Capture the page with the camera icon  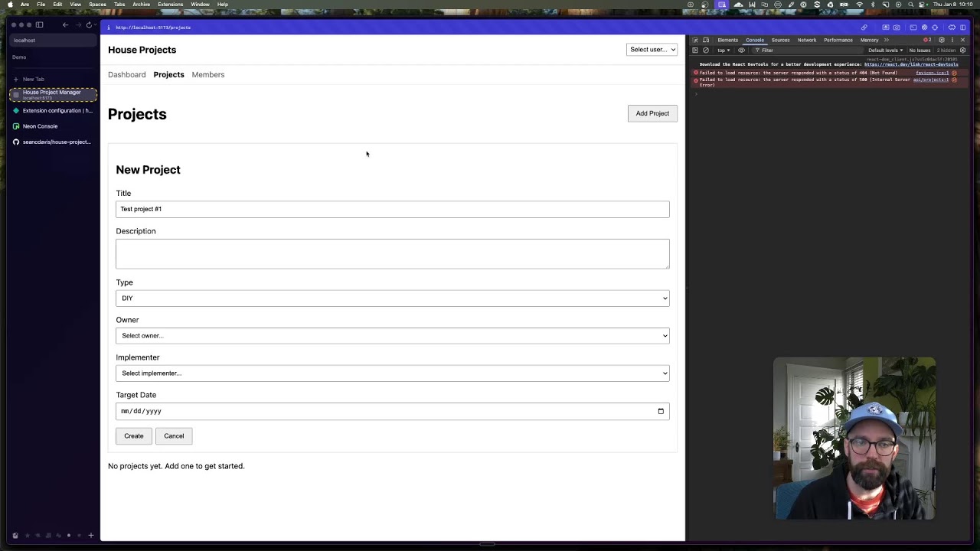897,28
